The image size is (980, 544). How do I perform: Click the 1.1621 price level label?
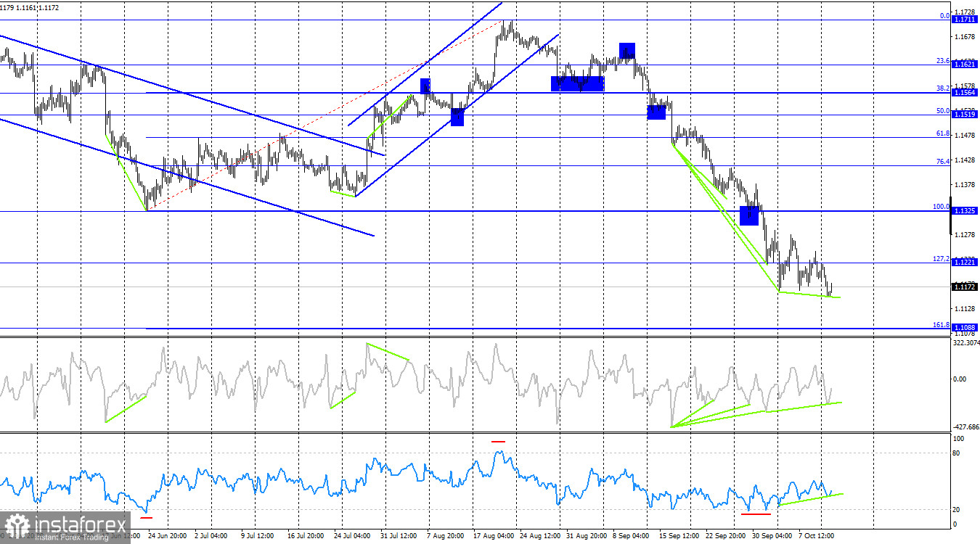(x=965, y=65)
